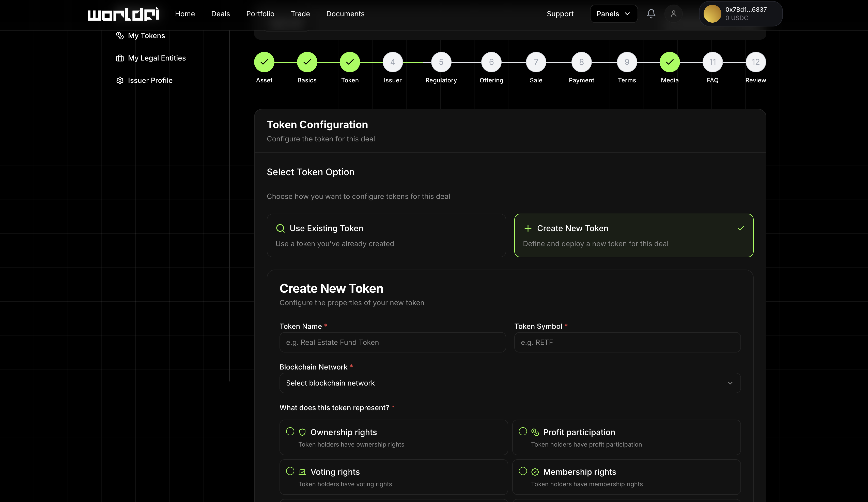Open the blockchain network dropdown
The width and height of the screenshot is (868, 502).
click(510, 383)
